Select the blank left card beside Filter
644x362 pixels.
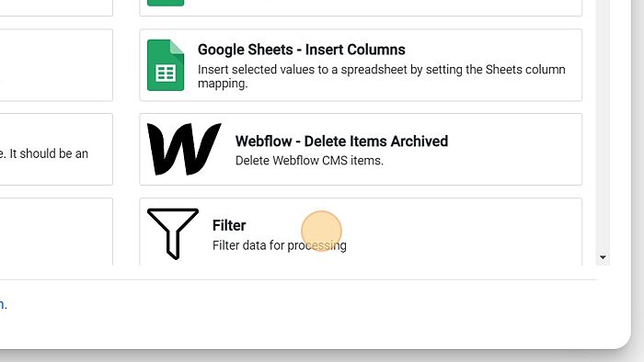[56, 232]
